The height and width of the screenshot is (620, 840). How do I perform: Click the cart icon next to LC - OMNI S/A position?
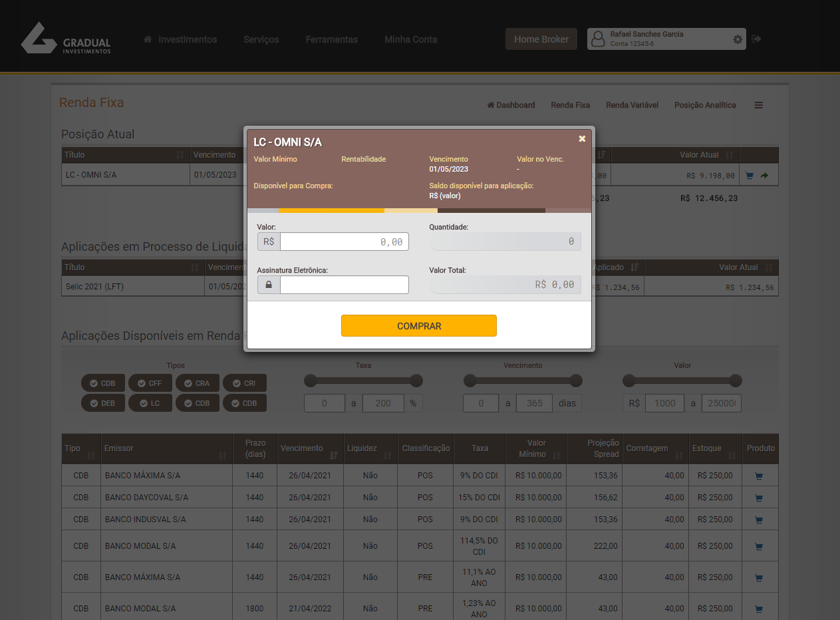(x=749, y=175)
